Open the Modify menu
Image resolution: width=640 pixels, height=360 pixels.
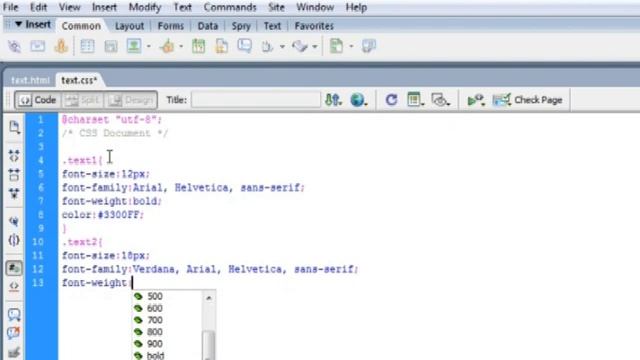tap(145, 7)
